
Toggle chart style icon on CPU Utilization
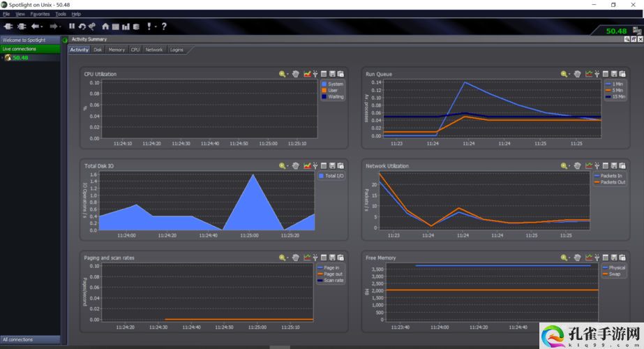(x=307, y=74)
